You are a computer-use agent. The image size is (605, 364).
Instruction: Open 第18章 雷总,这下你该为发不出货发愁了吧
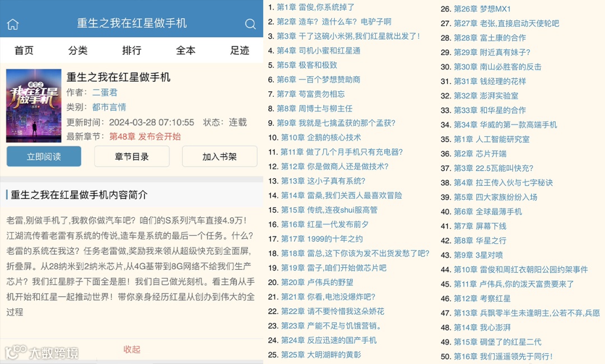tap(355, 253)
